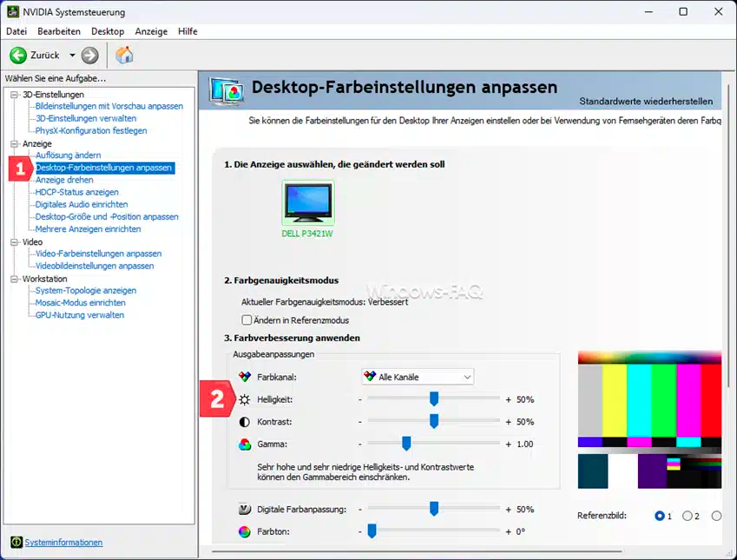Screen dimensions: 737x560
Task: Click the page header monitors icon
Action: [x=227, y=91]
